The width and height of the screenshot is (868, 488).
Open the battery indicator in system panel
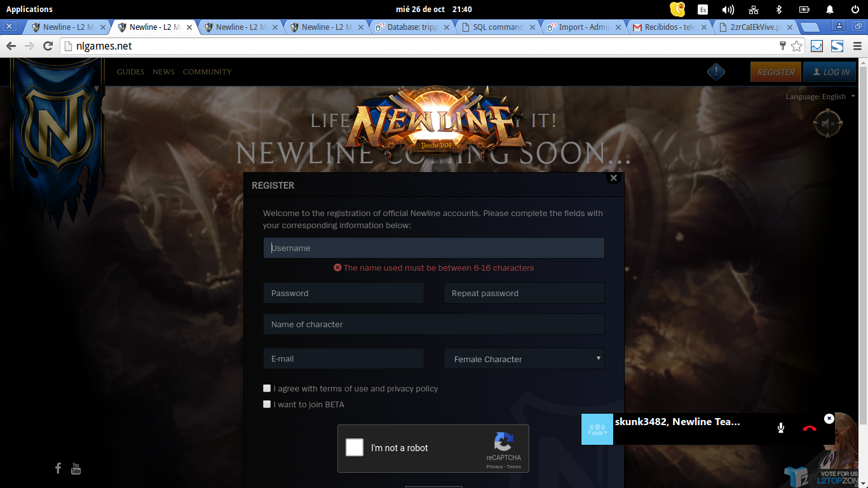804,10
